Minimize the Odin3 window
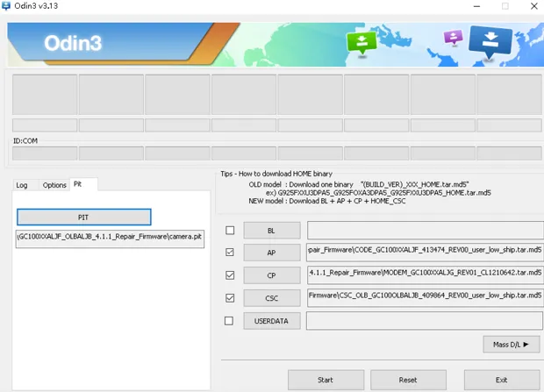Viewport: 544px width, 392px height. coord(477,6)
